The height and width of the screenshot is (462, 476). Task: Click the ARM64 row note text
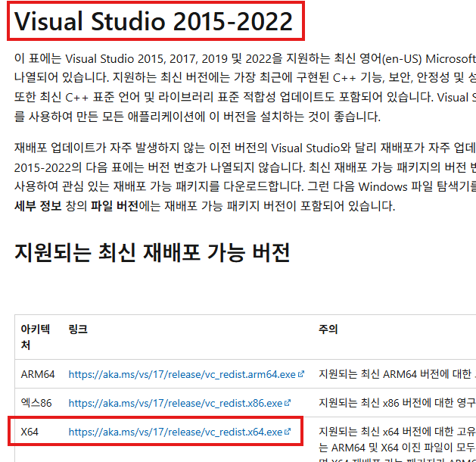click(x=397, y=374)
